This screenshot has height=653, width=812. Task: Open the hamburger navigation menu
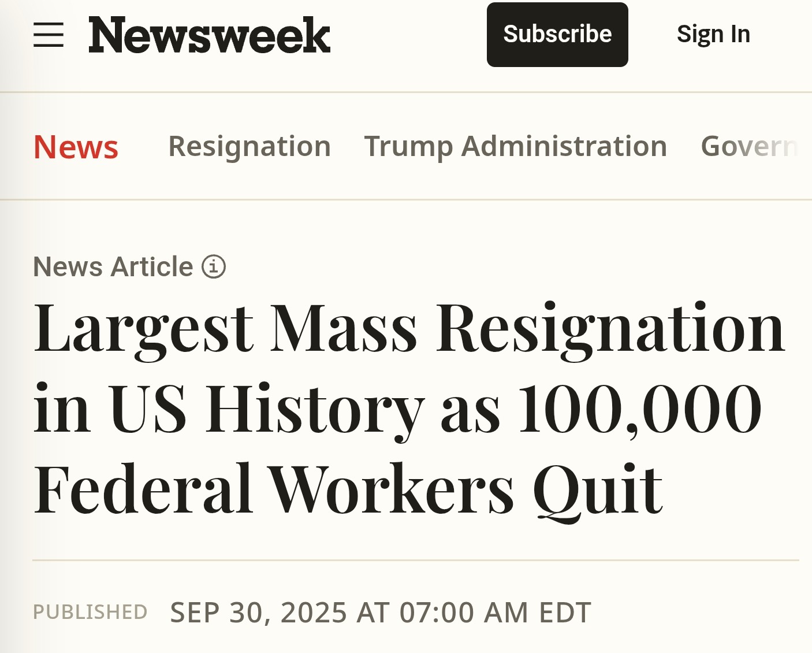click(x=49, y=35)
